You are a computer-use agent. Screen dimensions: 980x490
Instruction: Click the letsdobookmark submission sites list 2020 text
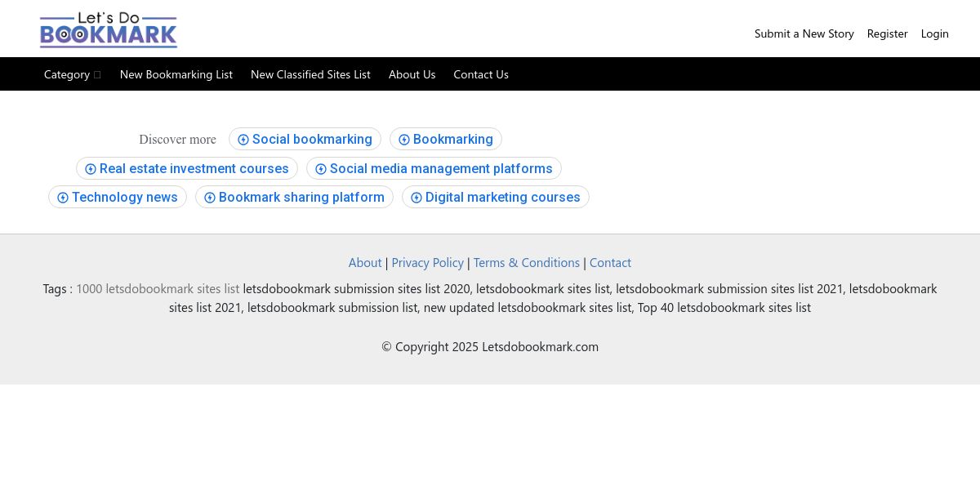click(356, 288)
